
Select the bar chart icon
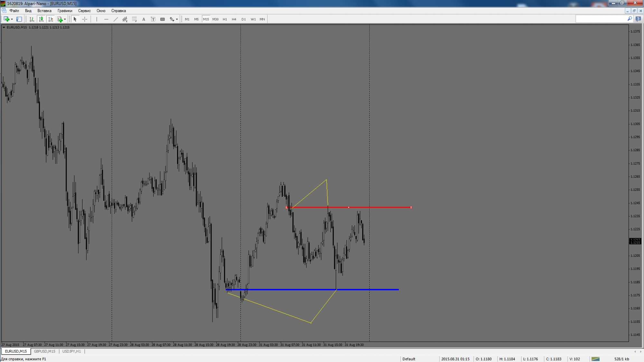[x=32, y=19]
